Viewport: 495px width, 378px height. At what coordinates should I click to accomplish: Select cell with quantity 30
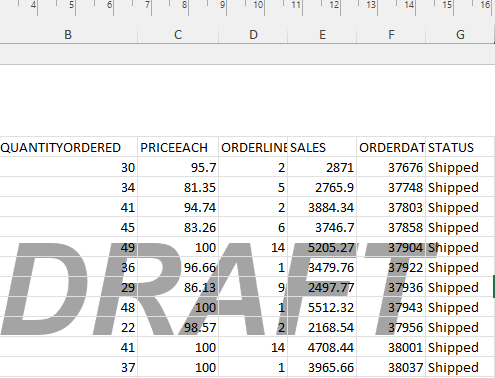pyautogui.click(x=68, y=167)
